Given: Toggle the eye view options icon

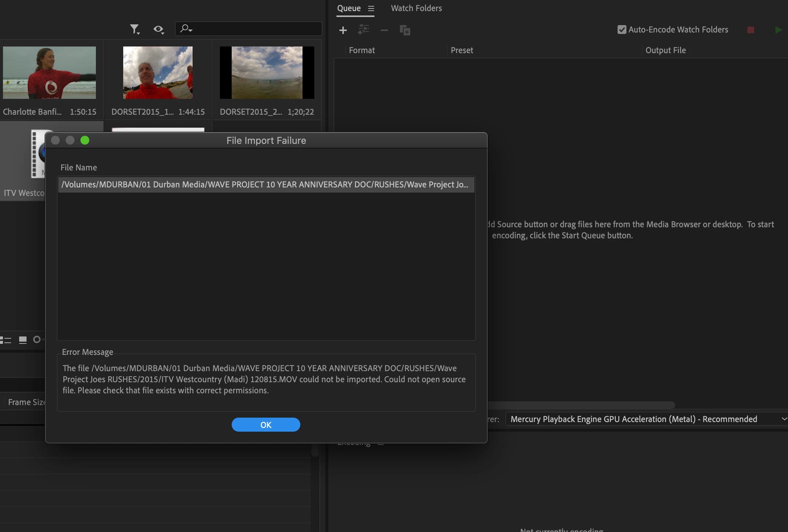Looking at the screenshot, I should [159, 29].
